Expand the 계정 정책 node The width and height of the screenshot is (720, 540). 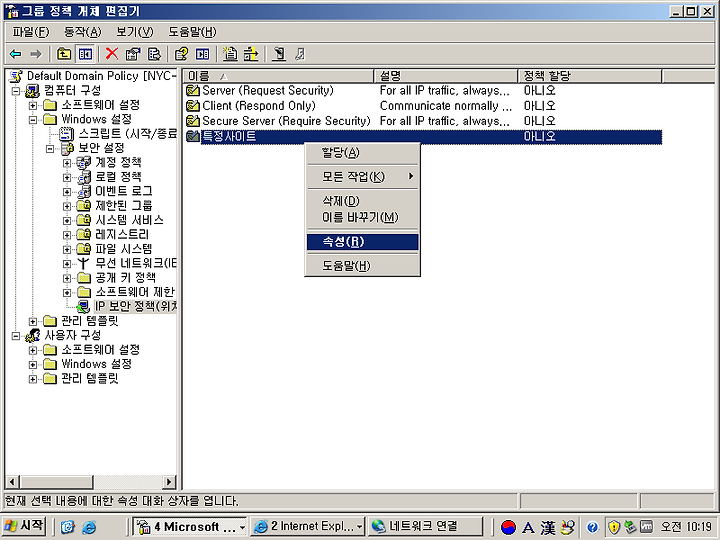point(67,163)
